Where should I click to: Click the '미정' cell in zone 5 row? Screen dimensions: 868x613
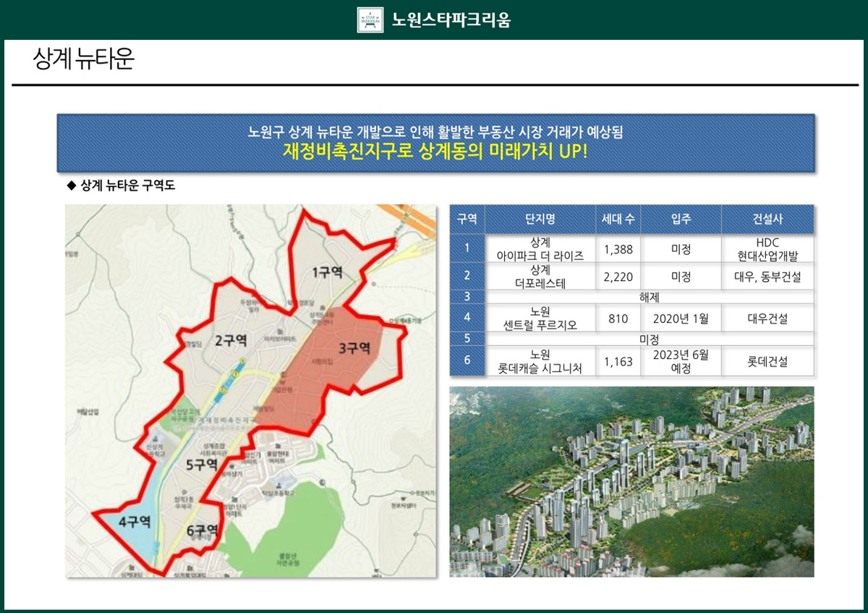[x=649, y=339]
